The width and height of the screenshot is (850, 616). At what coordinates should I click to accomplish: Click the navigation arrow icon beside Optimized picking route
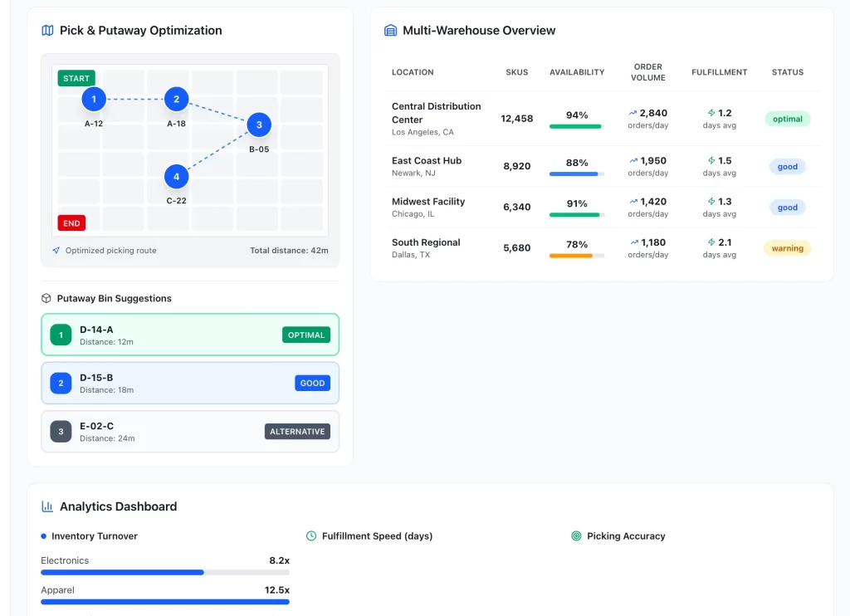(x=56, y=250)
